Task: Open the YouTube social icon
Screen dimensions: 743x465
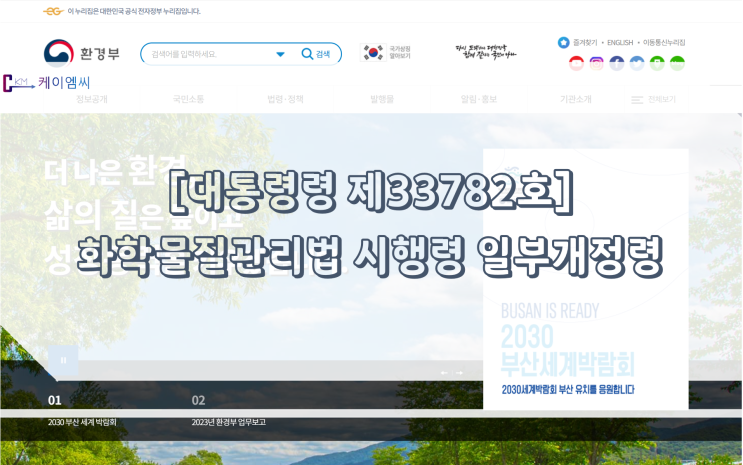Action: 576,63
